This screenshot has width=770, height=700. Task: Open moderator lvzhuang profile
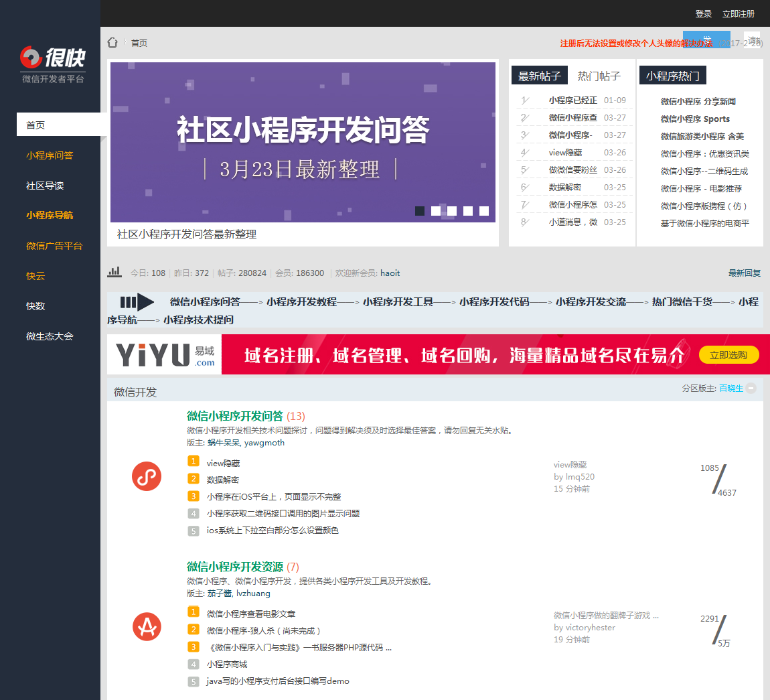(253, 593)
